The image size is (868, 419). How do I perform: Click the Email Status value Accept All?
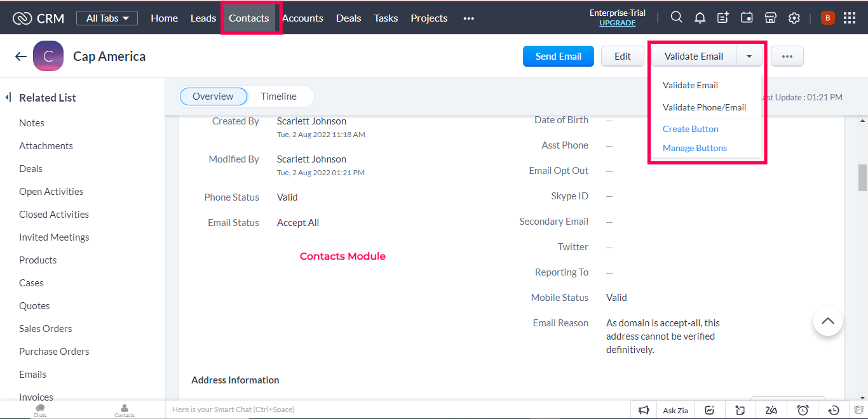[298, 223]
